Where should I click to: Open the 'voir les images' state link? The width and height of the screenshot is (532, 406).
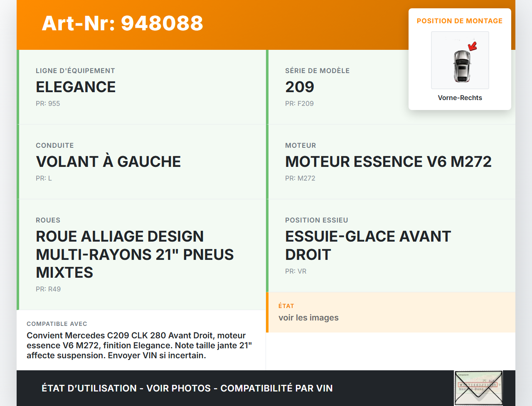[x=308, y=318]
